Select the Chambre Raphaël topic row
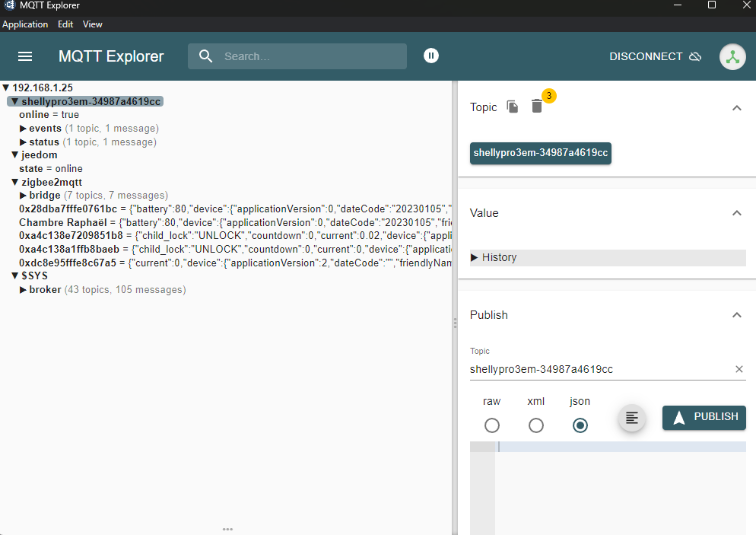Image resolution: width=756 pixels, height=535 pixels. (x=235, y=222)
